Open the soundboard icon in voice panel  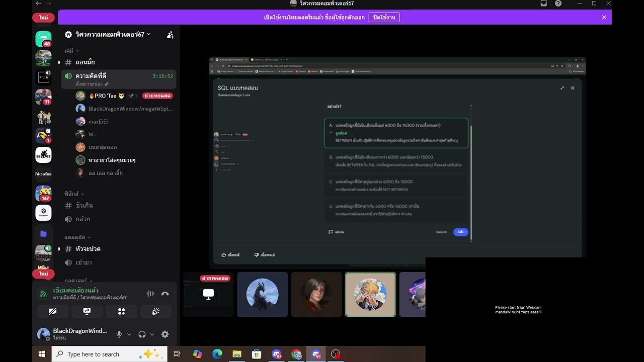pos(156,311)
